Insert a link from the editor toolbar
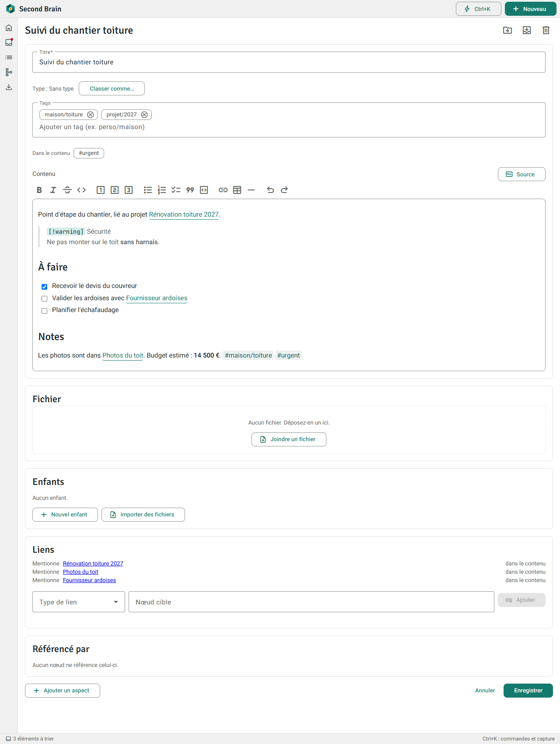 223,190
